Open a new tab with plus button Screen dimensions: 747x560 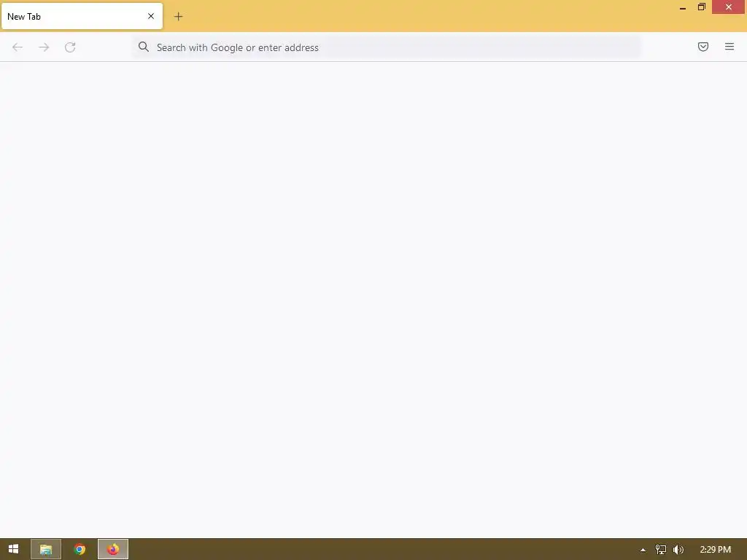pos(178,17)
